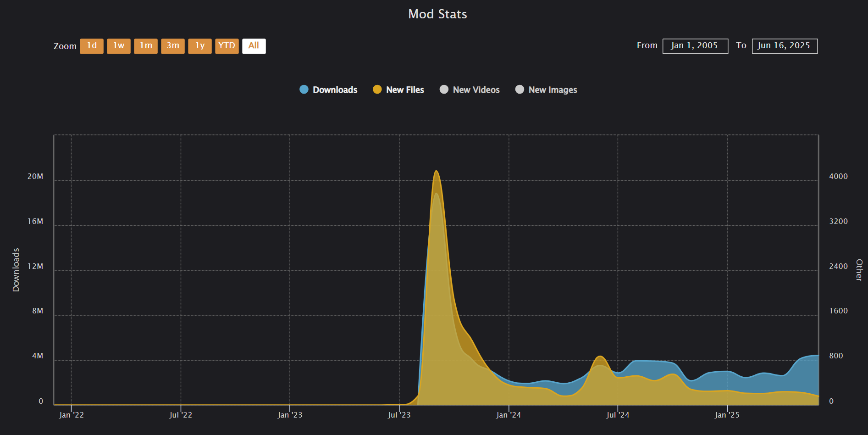Viewport: 868px width, 435px height.
Task: Enable the New Images series legend
Action: pyautogui.click(x=546, y=89)
